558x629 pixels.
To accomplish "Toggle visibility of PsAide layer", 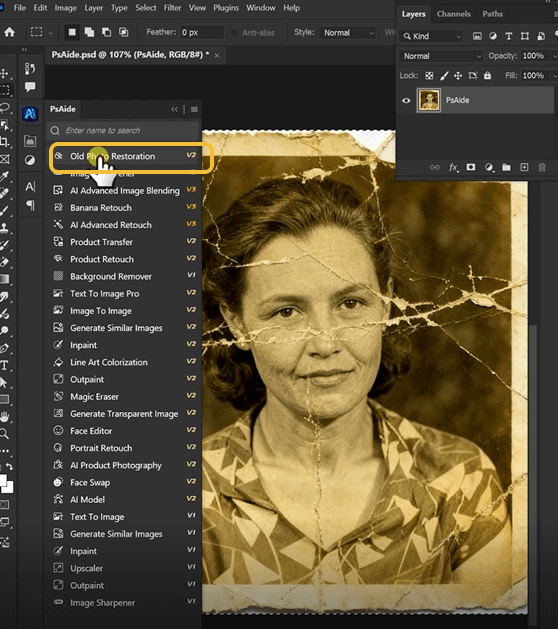I will (406, 100).
